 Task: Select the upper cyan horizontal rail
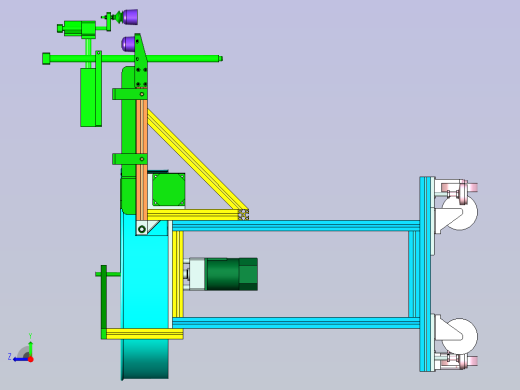coord(296,226)
